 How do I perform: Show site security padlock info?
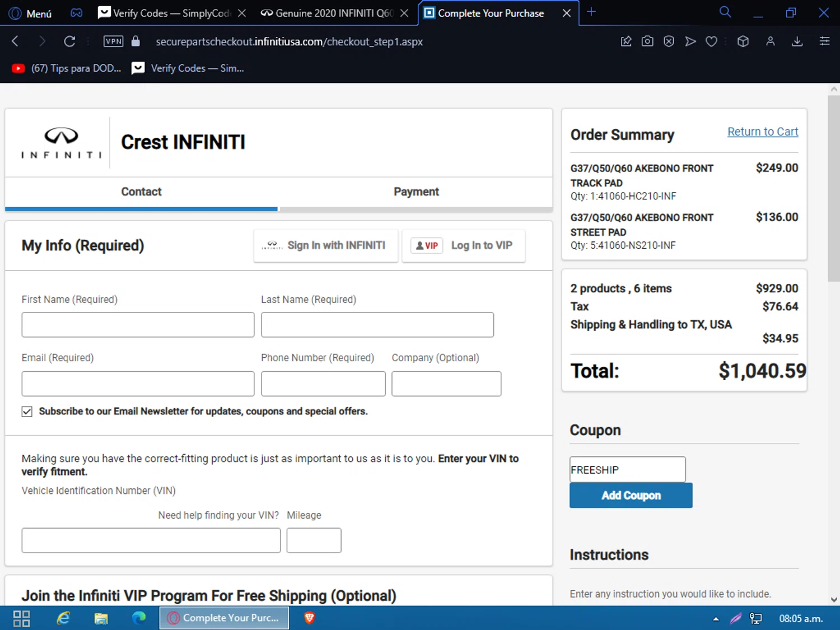(x=136, y=41)
